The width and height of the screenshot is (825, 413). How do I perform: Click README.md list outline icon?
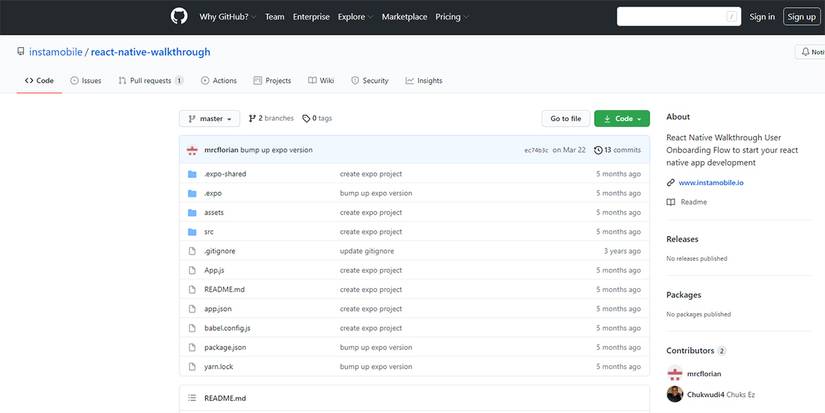coord(192,398)
